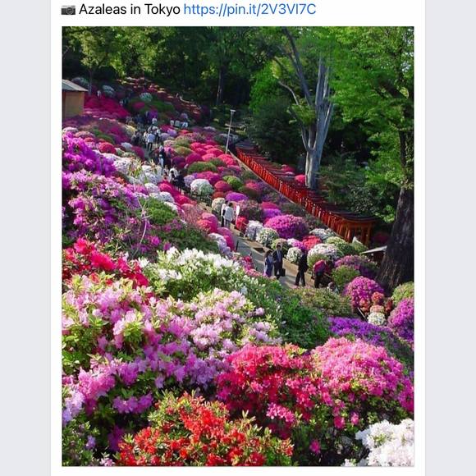Click the gray page margin right of post
The width and height of the screenshot is (476, 476).
click(x=451, y=238)
